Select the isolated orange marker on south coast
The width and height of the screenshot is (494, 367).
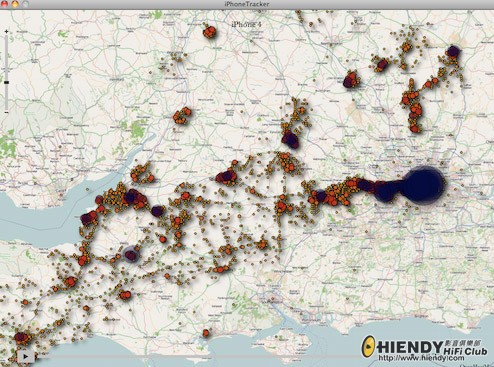coord(206,333)
